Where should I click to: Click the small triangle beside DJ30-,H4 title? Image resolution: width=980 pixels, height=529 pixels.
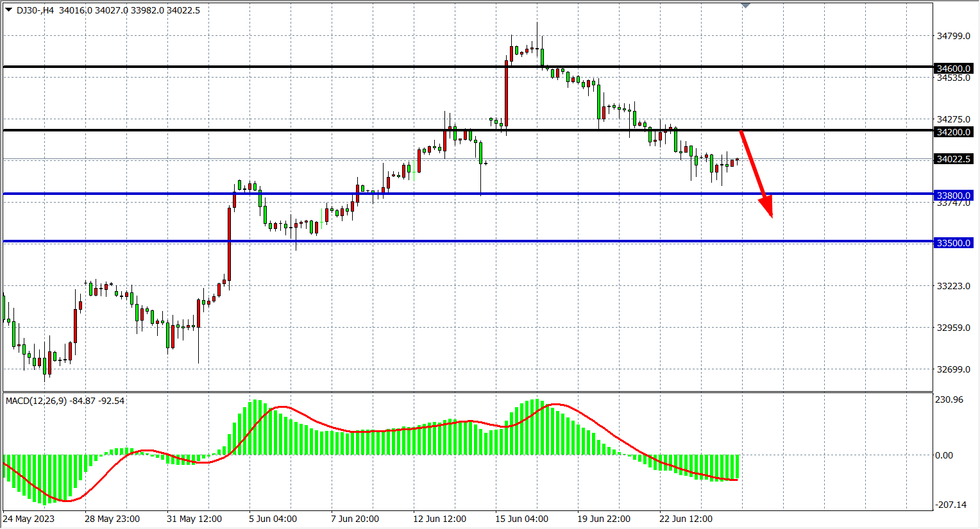(x=9, y=10)
